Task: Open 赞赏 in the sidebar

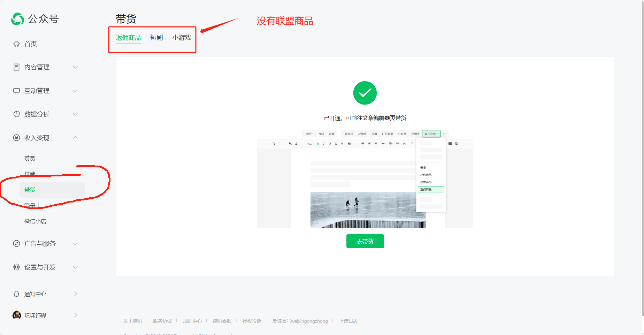Action: (x=30, y=158)
